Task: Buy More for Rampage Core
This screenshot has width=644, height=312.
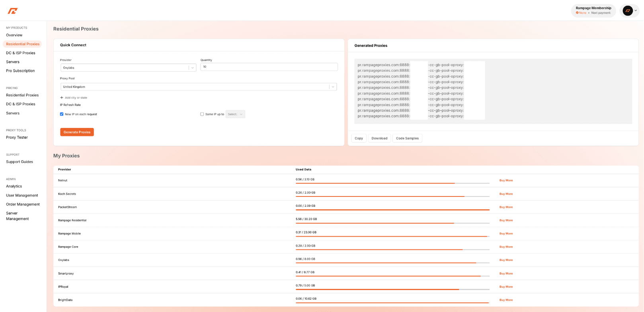Action: 506,247
